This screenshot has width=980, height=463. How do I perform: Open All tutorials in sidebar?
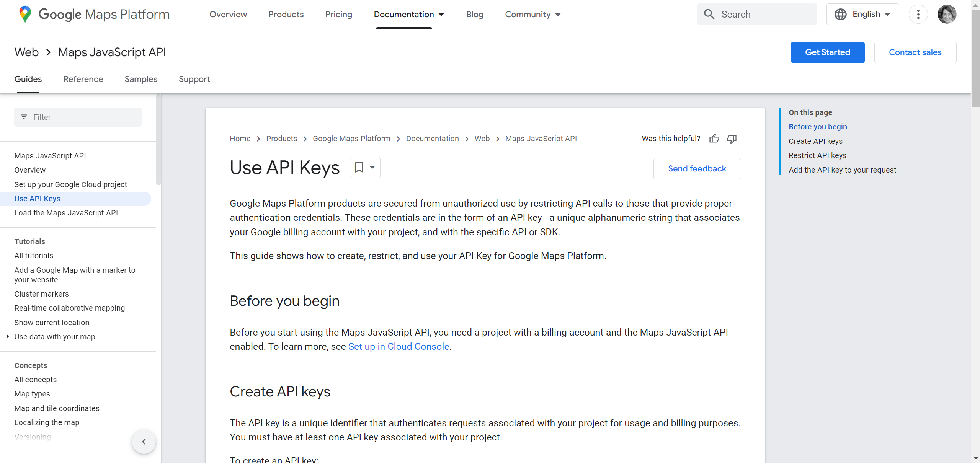click(34, 256)
